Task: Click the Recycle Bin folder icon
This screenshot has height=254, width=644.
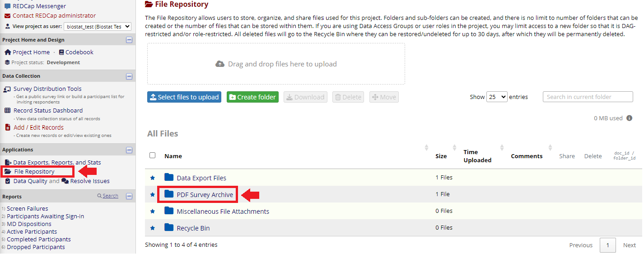Action: [x=169, y=227]
